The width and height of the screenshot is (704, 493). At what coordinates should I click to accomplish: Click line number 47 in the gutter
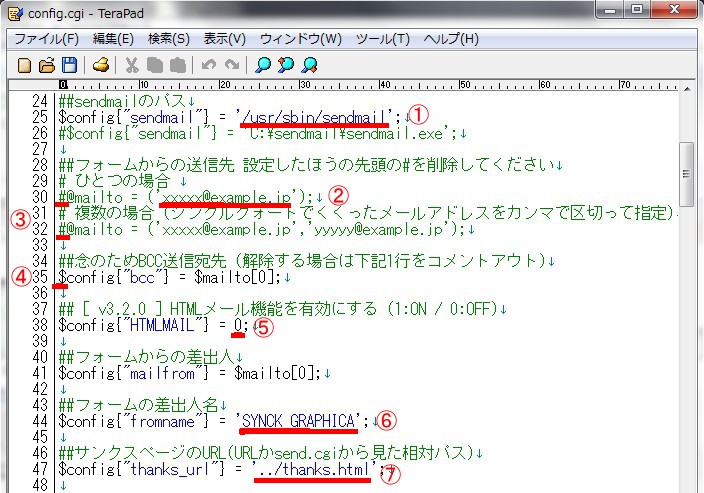[40, 470]
